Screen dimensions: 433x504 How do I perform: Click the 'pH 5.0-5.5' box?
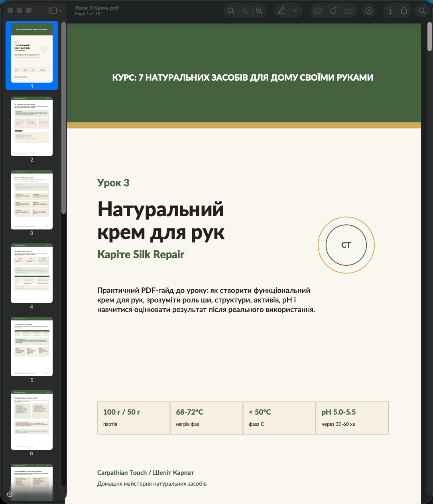point(352,418)
